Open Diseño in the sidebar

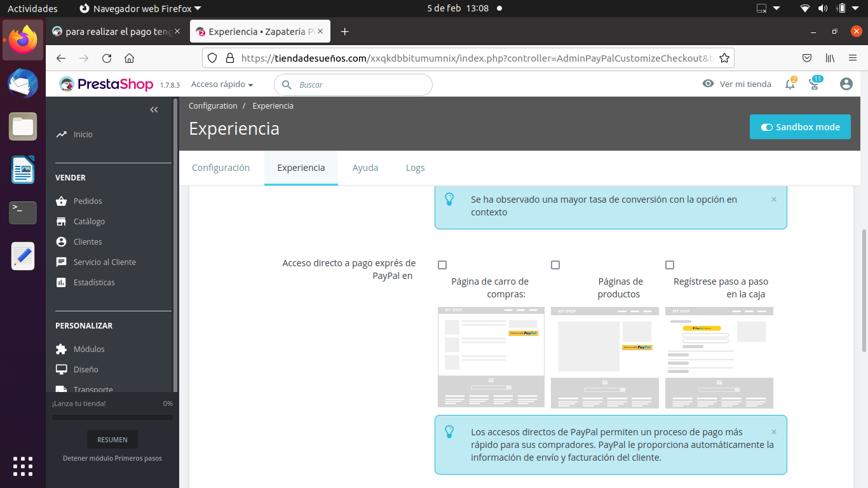point(86,369)
